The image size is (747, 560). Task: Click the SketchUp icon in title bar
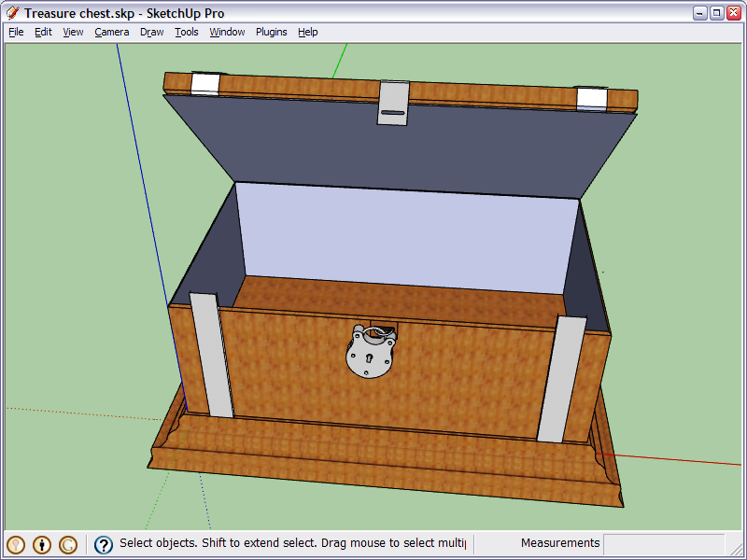12,13
